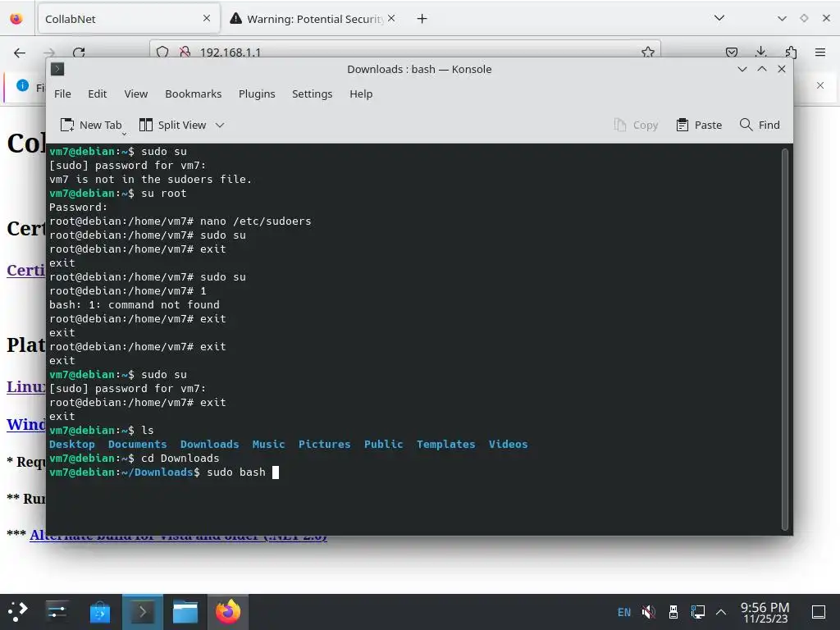Open the Alternate build for Vista link
Image resolution: width=840 pixels, height=630 pixels.
(x=178, y=535)
